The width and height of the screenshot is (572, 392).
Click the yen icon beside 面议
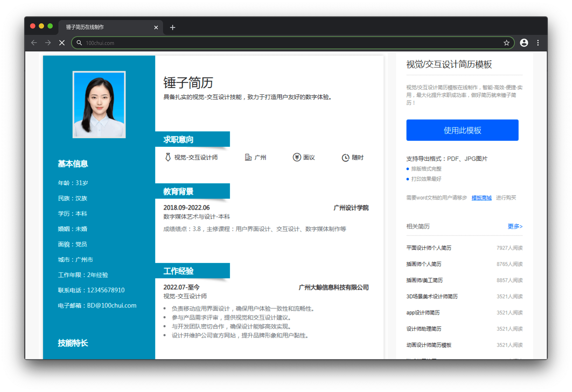(297, 157)
